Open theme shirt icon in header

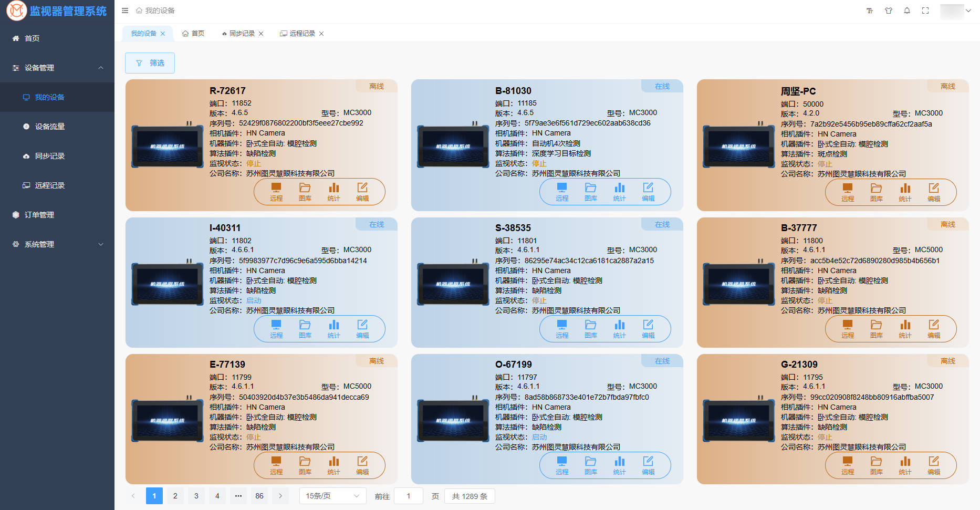[889, 11]
